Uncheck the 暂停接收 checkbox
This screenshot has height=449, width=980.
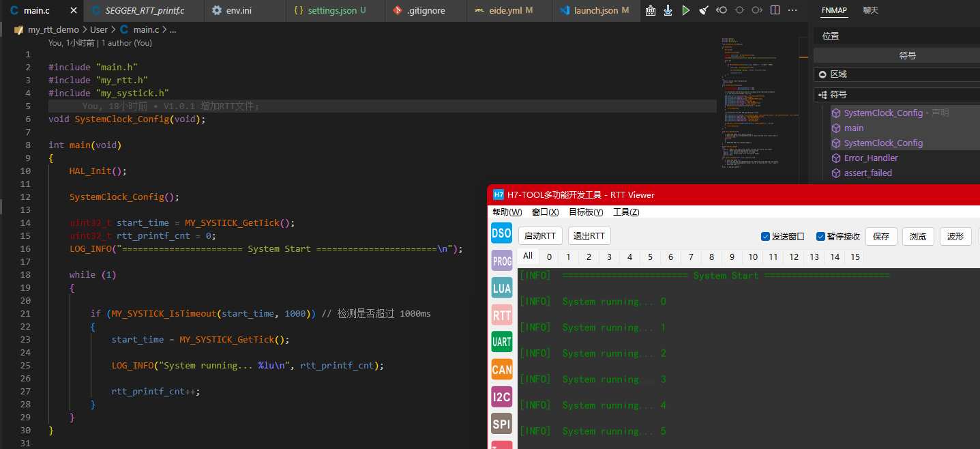point(820,237)
